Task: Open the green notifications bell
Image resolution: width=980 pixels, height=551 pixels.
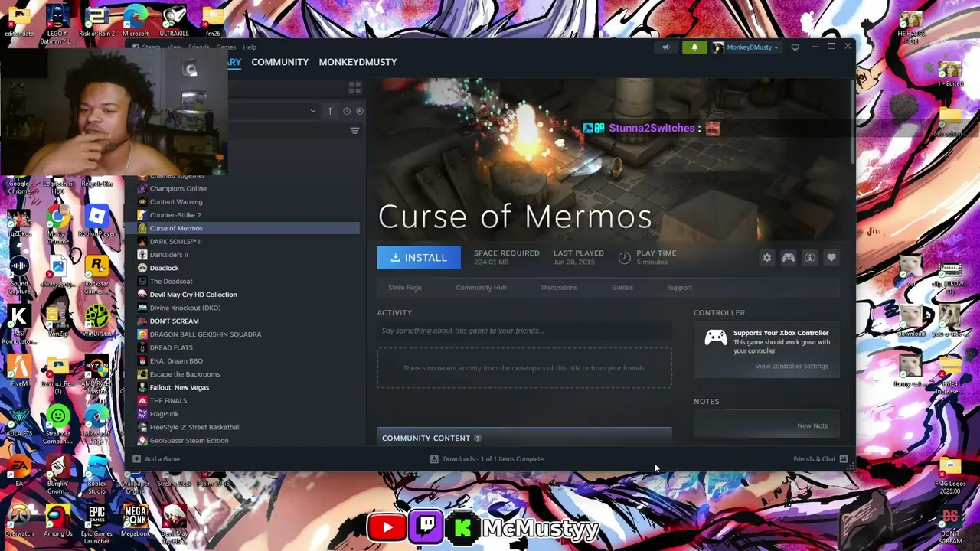Action: coord(694,47)
